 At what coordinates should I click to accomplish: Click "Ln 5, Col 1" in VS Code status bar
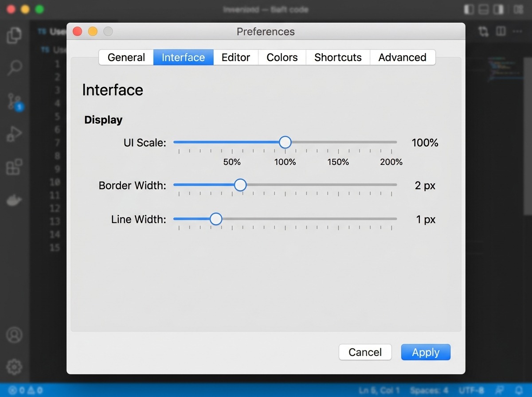[379, 390]
